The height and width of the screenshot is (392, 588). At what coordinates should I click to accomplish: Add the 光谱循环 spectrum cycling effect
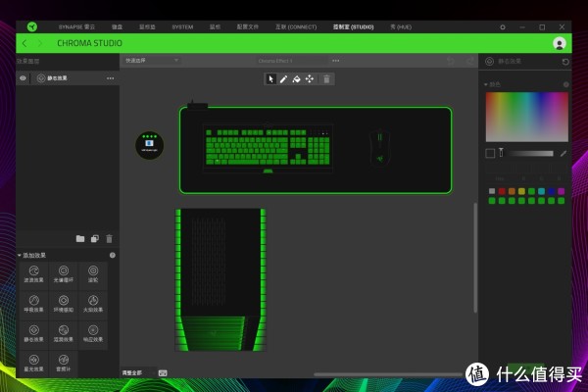click(64, 274)
